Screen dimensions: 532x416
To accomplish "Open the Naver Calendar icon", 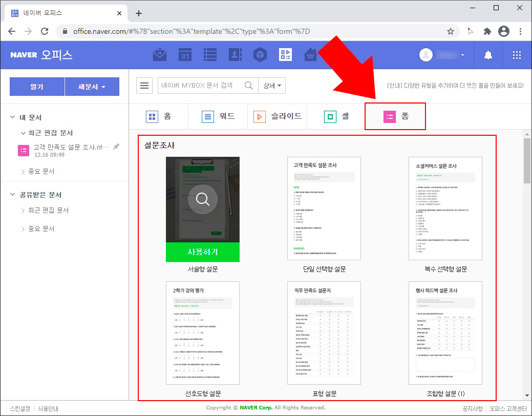I will pyautogui.click(x=185, y=55).
